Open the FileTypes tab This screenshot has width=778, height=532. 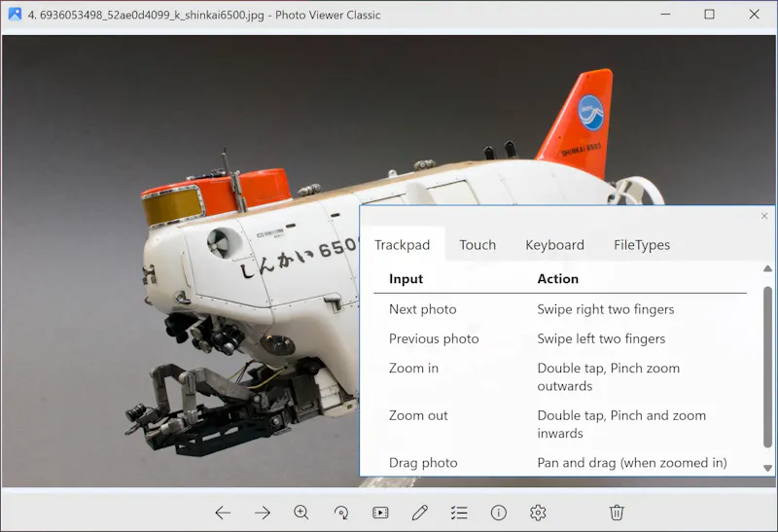[x=642, y=245]
